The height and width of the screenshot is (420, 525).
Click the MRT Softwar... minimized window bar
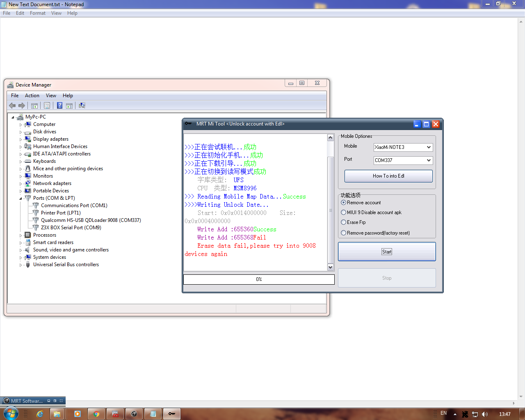32,401
